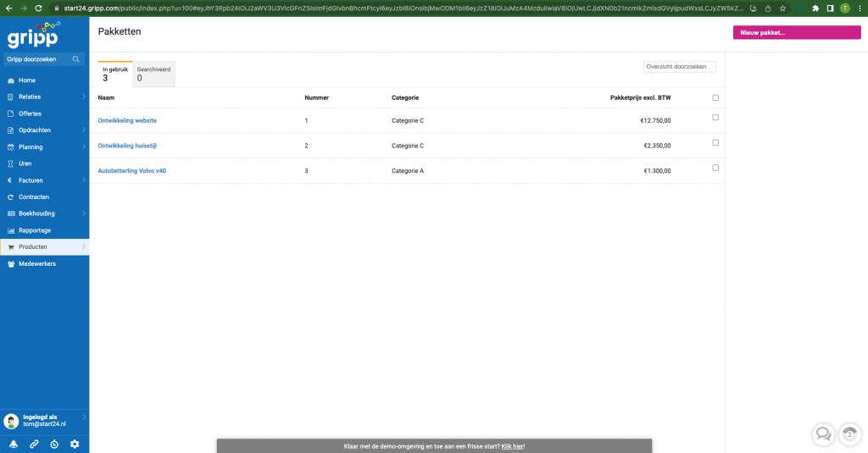Expand the Facturen menu item

click(83, 180)
